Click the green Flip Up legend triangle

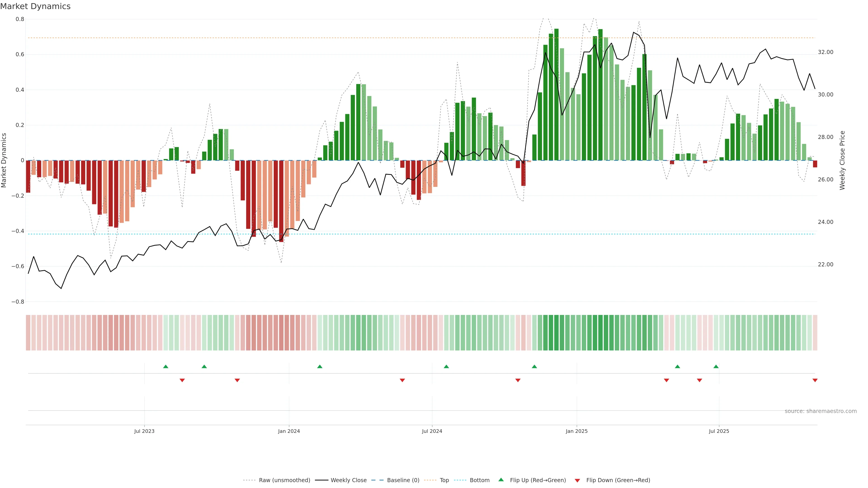[501, 480]
